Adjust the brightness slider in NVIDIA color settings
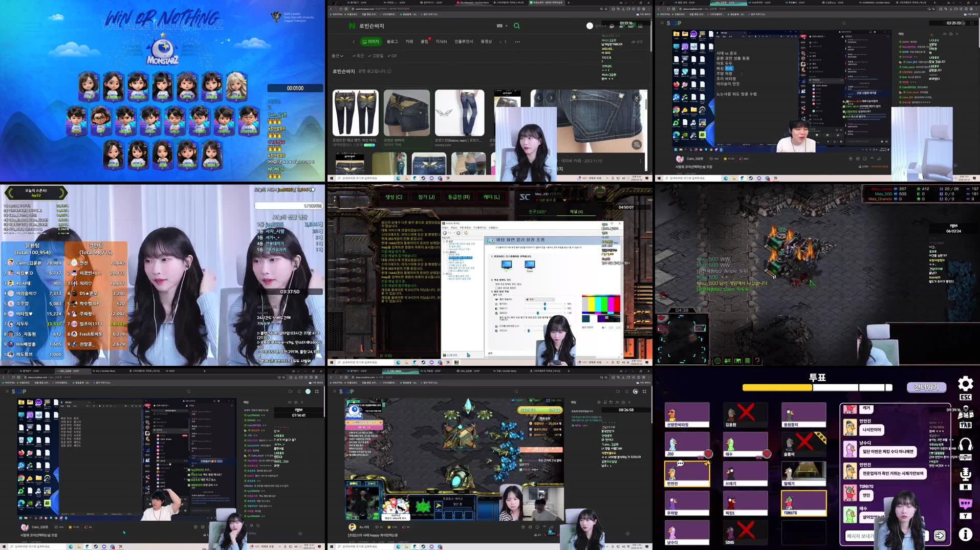 point(545,304)
